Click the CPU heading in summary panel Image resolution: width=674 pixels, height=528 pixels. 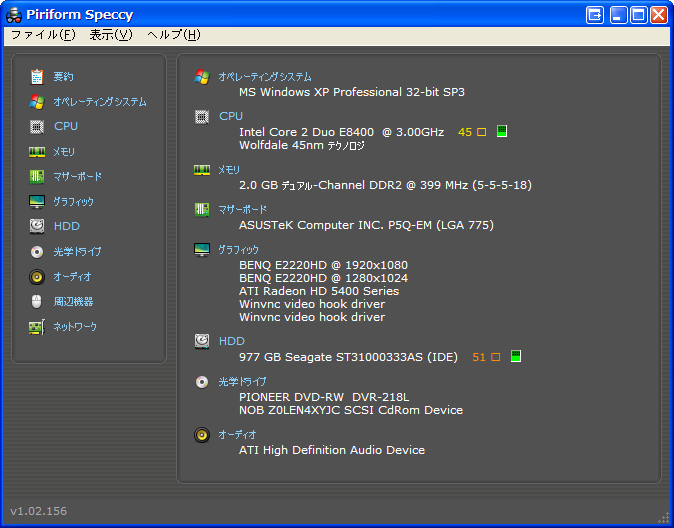pyautogui.click(x=231, y=116)
